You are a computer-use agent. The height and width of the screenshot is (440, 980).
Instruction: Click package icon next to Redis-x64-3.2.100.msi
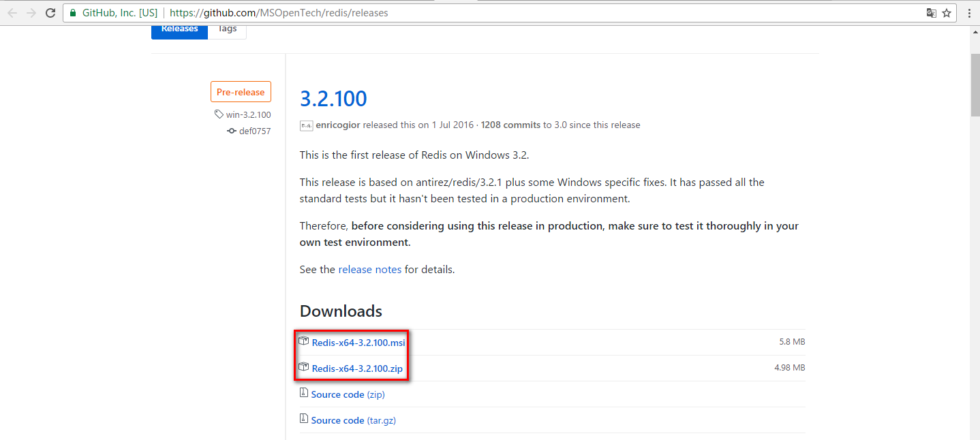[x=304, y=341]
